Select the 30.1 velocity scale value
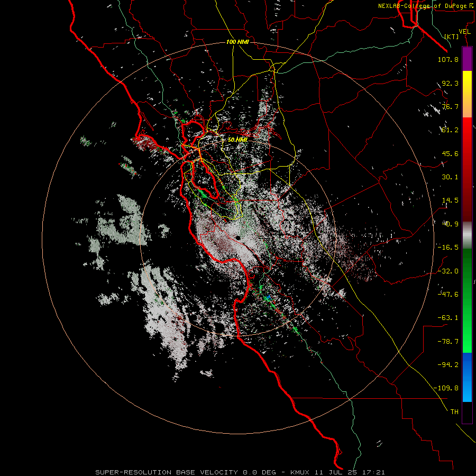 [x=450, y=177]
